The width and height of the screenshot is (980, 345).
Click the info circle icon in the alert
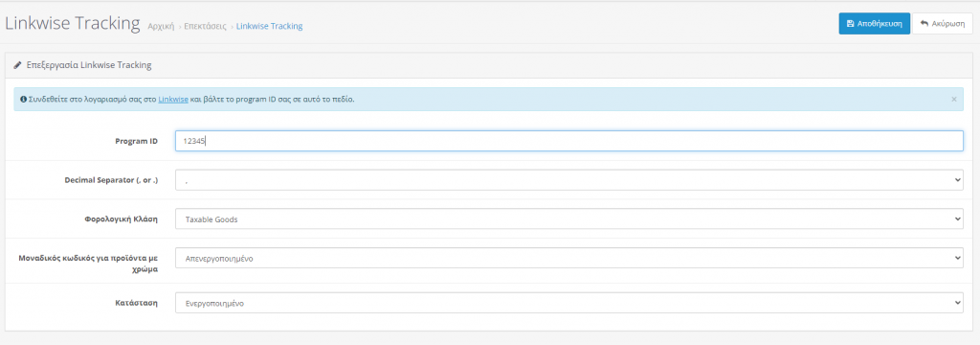pos(23,99)
